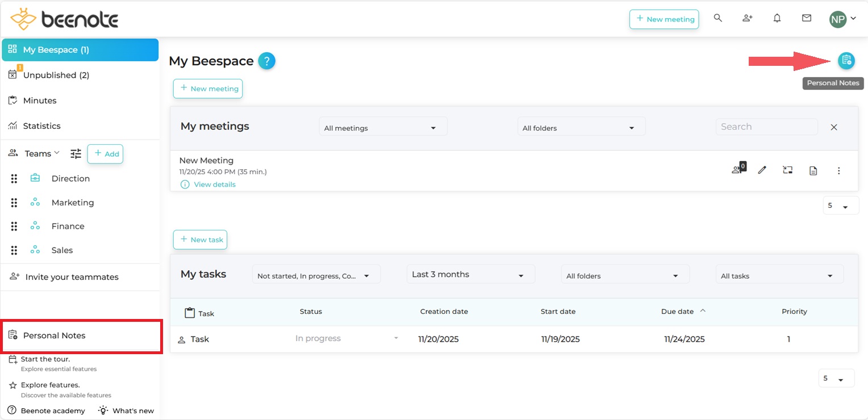Edit the New Meeting with the pencil icon
The width and height of the screenshot is (868, 420).
(762, 169)
